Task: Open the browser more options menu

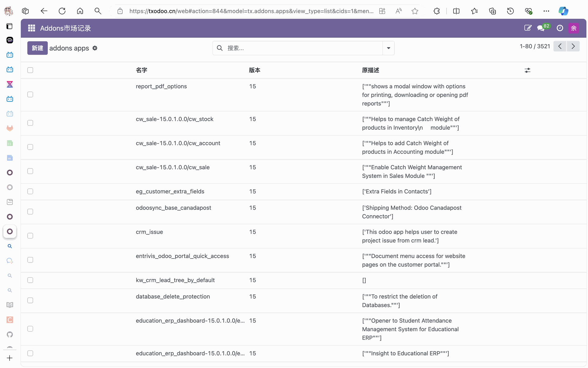Action: click(546, 11)
